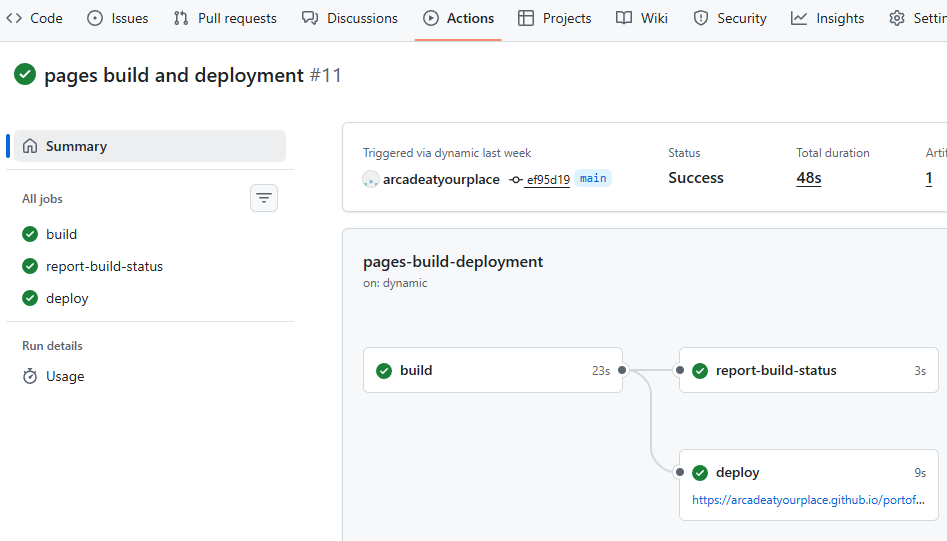Go to the Pull requests tab
This screenshot has height=541, width=947.
(x=225, y=18)
